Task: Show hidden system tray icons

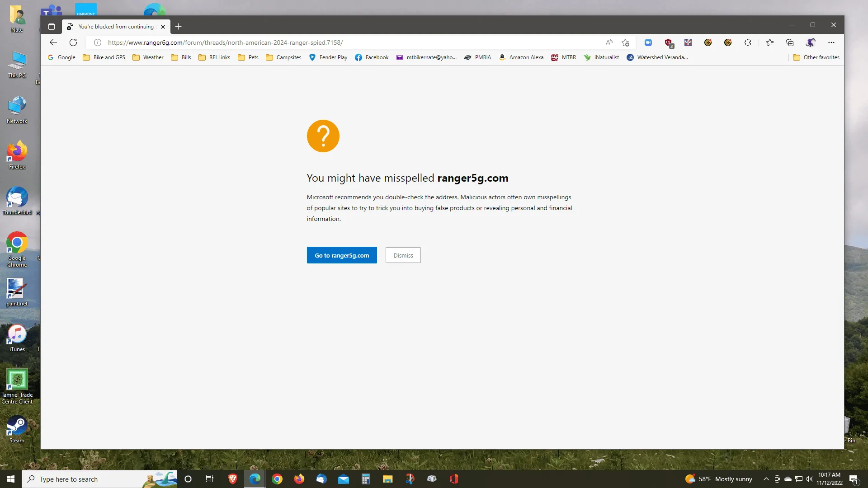Action: 766,479
